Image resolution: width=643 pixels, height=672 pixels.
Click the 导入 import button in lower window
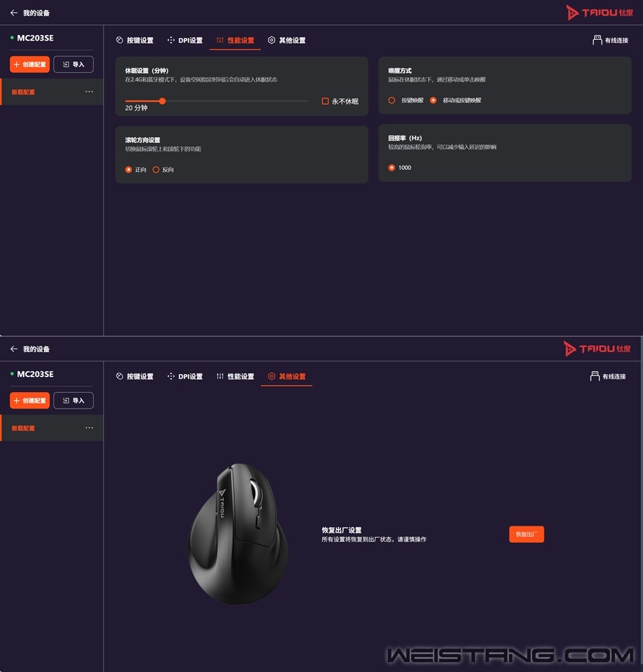pyautogui.click(x=74, y=401)
